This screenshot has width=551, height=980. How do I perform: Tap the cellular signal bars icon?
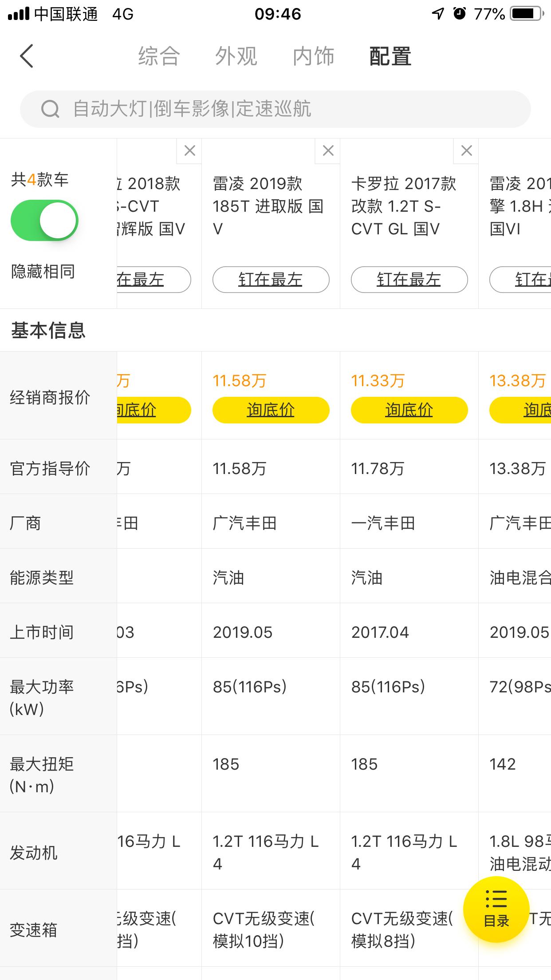pyautogui.click(x=19, y=14)
